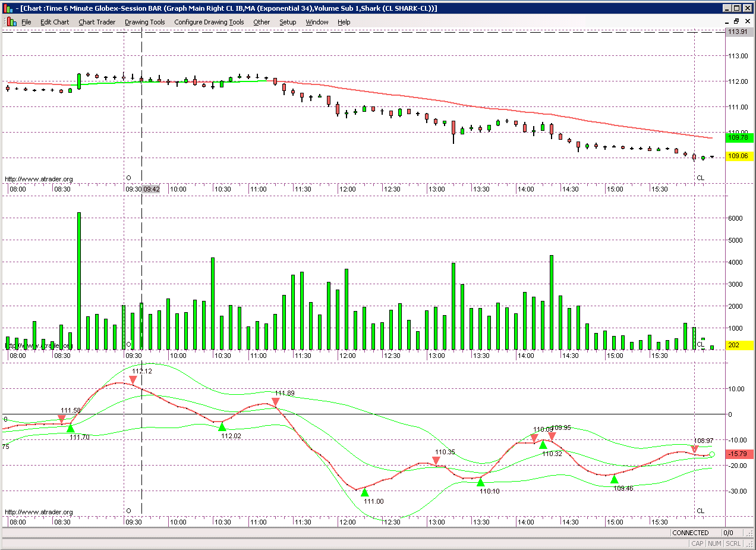Click the yellow 202 volume value label

(x=739, y=345)
